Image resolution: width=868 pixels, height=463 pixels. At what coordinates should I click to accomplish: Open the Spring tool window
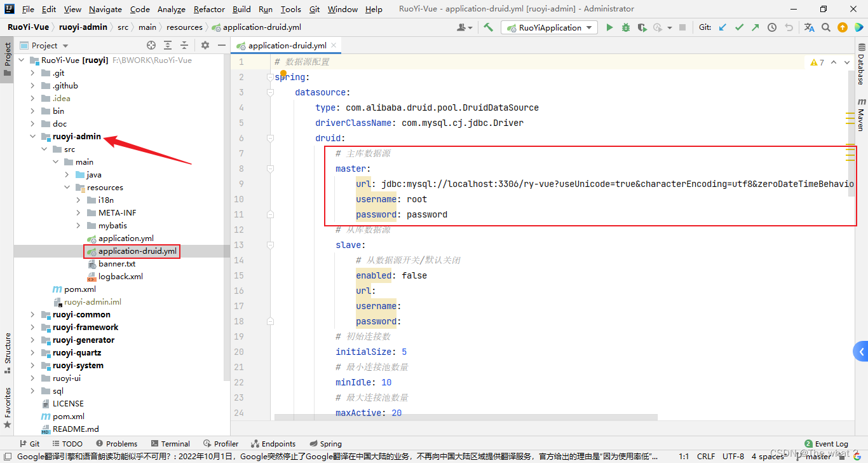(325, 444)
